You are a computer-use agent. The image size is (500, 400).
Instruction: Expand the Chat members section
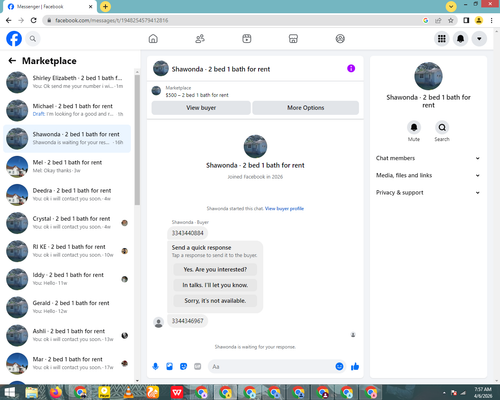point(428,158)
